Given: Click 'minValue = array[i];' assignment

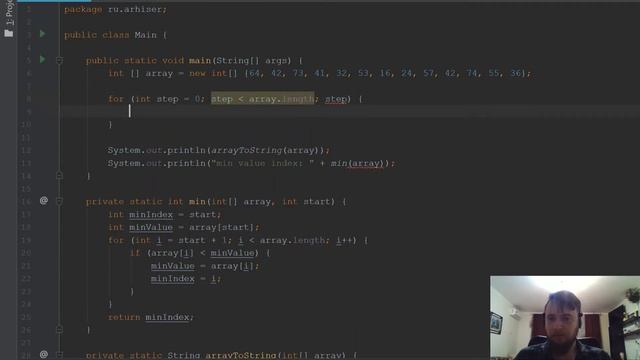Looking at the screenshot, I should click(205, 266).
